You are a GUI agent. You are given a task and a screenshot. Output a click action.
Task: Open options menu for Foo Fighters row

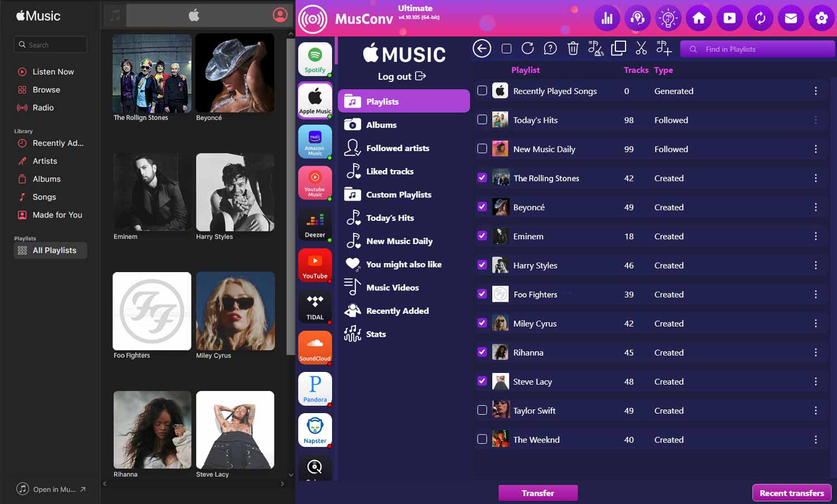pyautogui.click(x=816, y=294)
